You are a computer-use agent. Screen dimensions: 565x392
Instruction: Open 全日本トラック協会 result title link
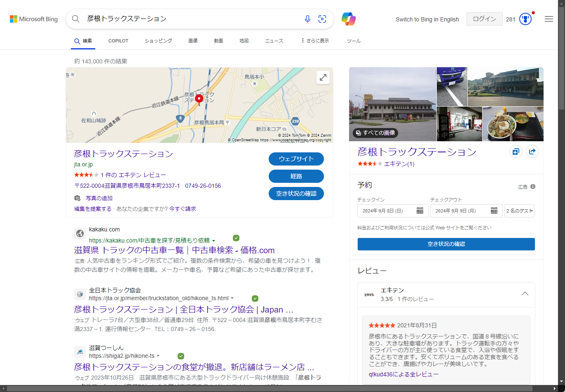pos(184,310)
